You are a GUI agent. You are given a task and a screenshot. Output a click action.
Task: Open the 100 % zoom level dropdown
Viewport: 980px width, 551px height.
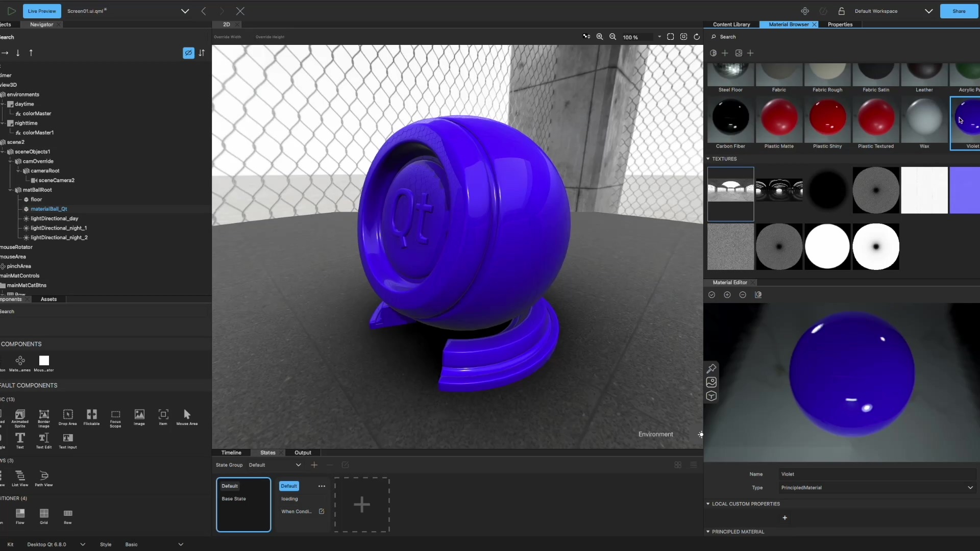tap(659, 37)
